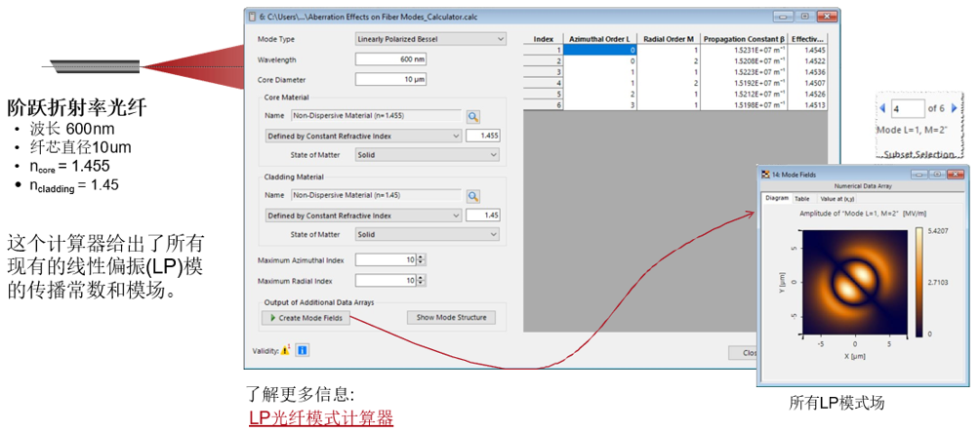Switch to the Diagram tab in Mode Fields
The image size is (980, 433).
pyautogui.click(x=776, y=198)
